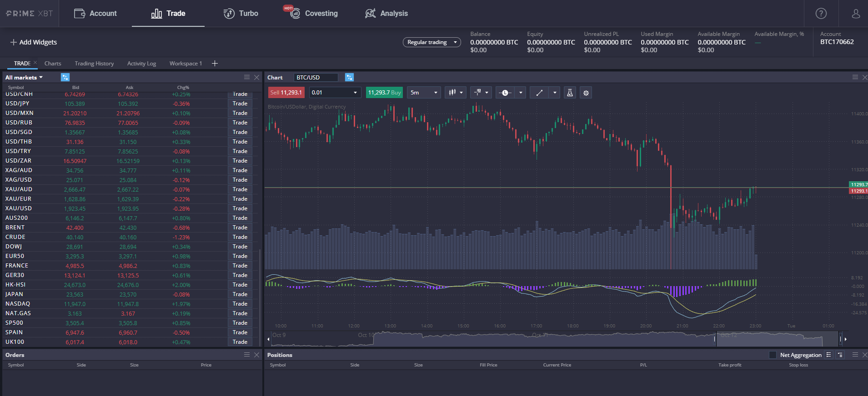This screenshot has height=396, width=868.
Task: Click the crosshair cursor mode icon
Action: tap(478, 93)
